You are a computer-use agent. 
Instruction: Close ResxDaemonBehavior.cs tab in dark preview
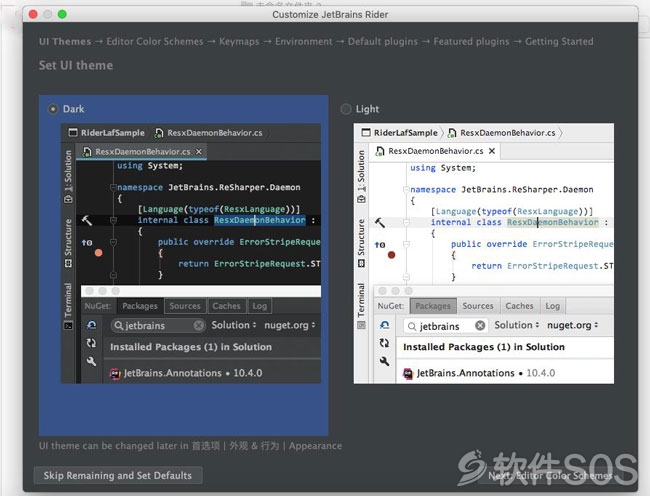click(x=199, y=152)
